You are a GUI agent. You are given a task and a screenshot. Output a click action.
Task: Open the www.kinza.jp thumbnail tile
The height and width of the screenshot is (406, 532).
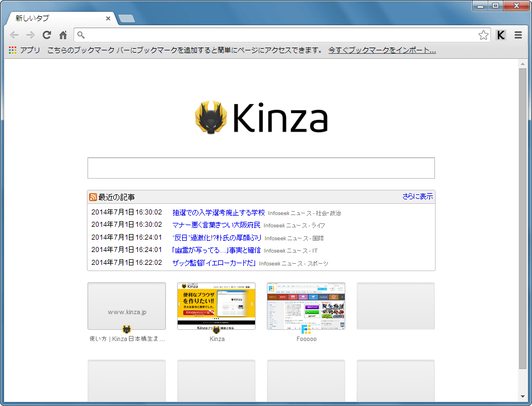127,306
